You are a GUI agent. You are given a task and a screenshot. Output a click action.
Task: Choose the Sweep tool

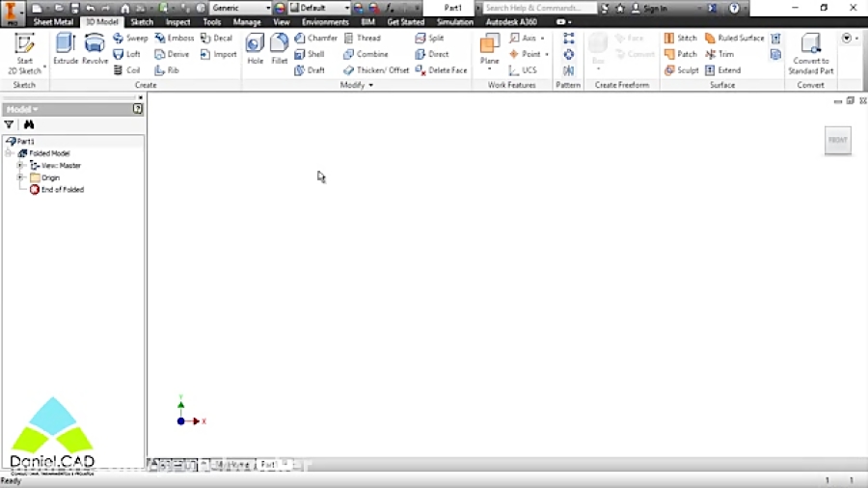130,38
